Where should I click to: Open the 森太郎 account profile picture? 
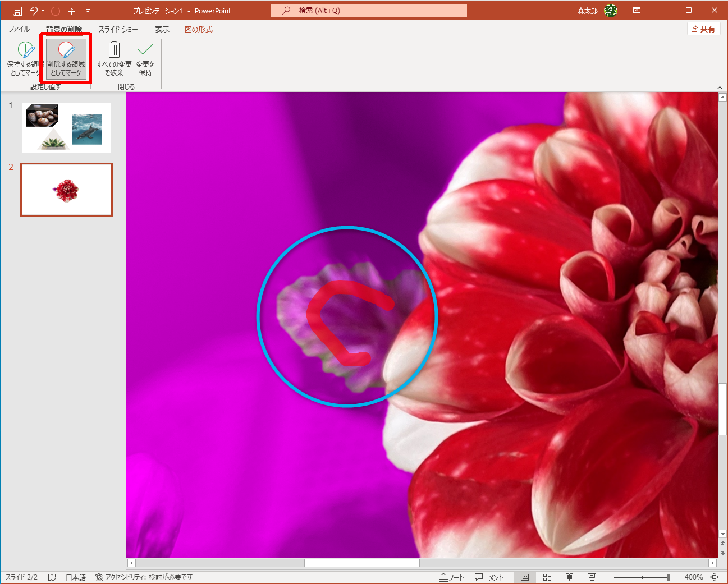611,11
